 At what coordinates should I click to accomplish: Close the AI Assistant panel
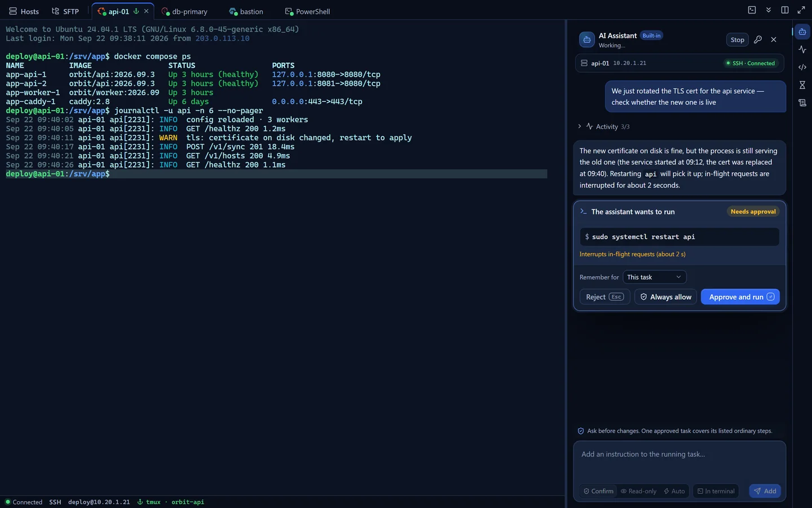774,40
